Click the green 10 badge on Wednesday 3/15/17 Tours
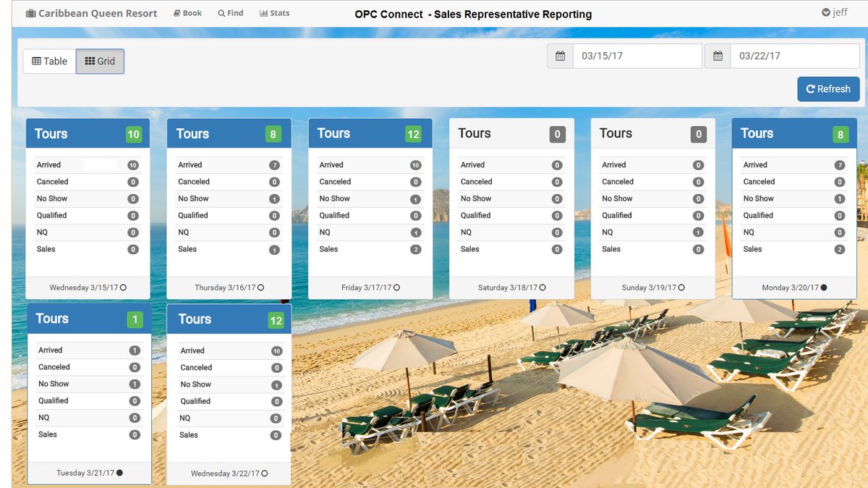 coord(133,134)
